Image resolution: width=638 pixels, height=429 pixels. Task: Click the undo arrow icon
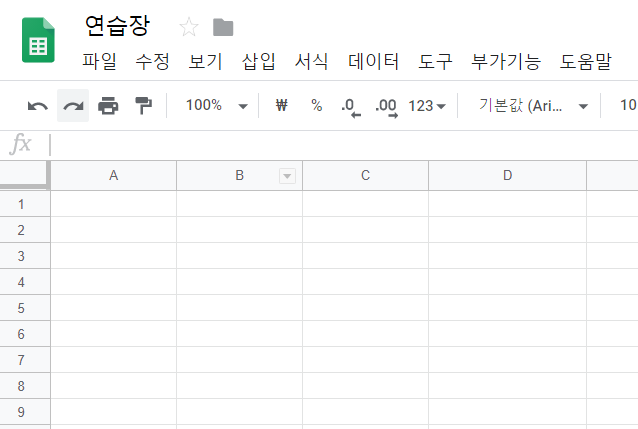point(38,106)
